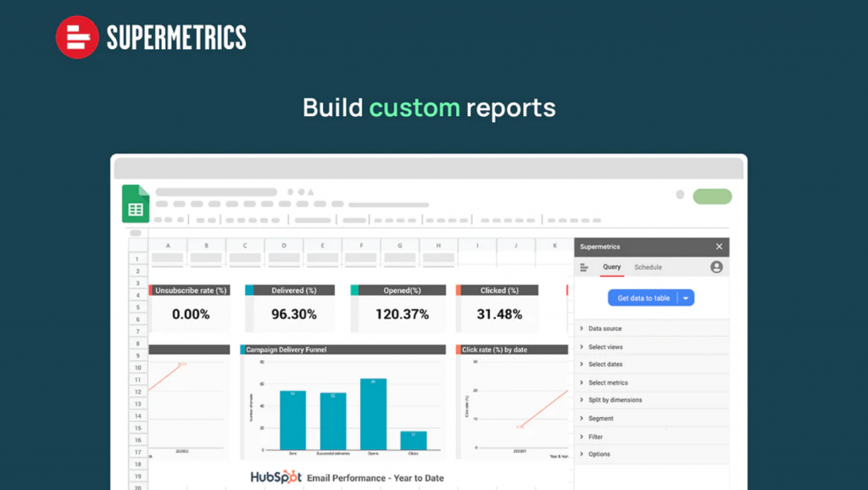Click the Unsubscribe rate (%) card header
The height and width of the screenshot is (490, 868).
pos(189,290)
